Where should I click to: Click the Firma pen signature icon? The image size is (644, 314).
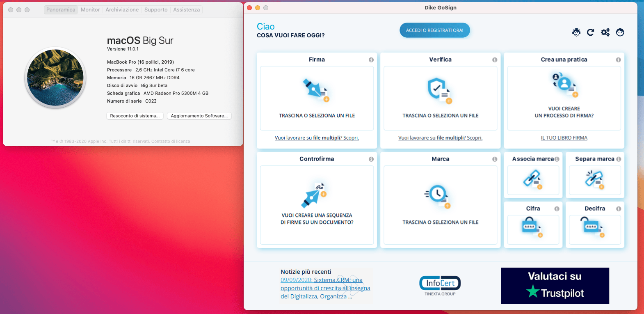[x=316, y=90]
